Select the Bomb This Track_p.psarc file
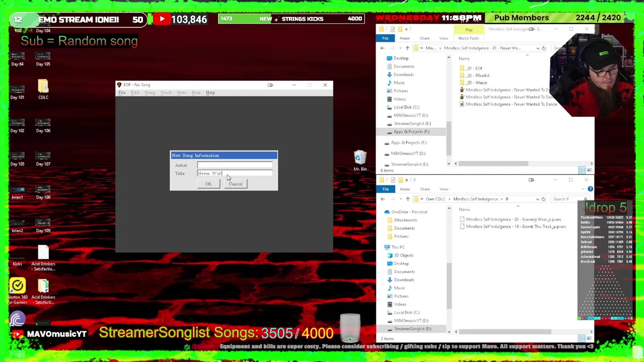This screenshot has width=644, height=362. (x=513, y=226)
